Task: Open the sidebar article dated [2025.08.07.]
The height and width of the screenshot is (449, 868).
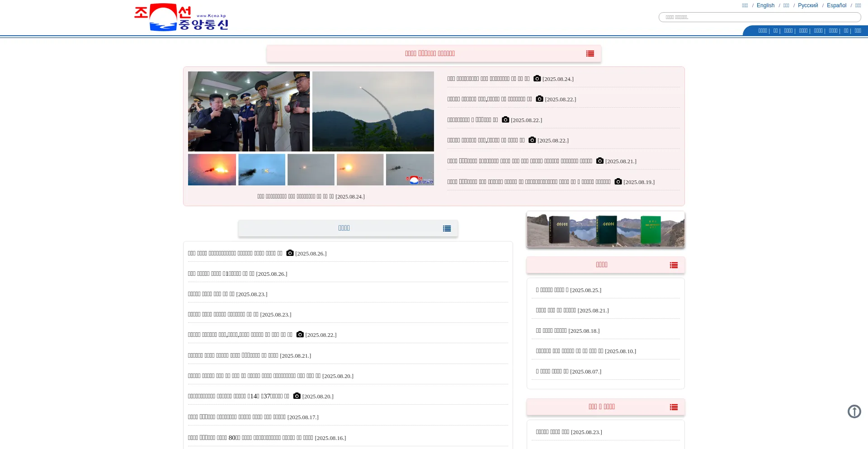Action: 569,371
